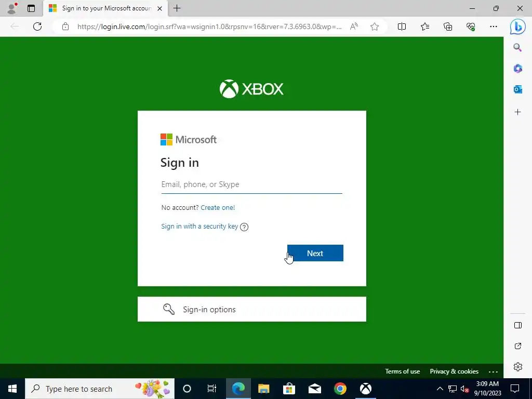Open File Explorer from taskbar
This screenshot has width=532, height=399.
click(263, 389)
